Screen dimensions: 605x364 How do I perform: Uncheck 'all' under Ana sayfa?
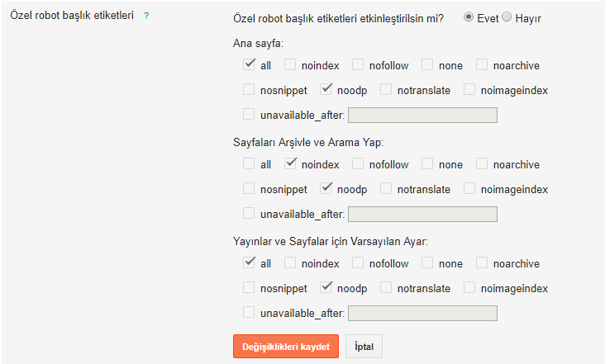pyautogui.click(x=249, y=64)
